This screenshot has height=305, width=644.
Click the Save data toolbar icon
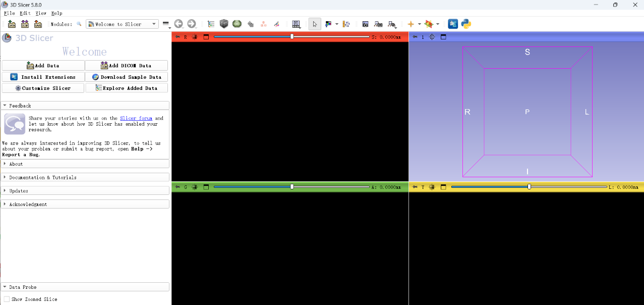[x=38, y=24]
